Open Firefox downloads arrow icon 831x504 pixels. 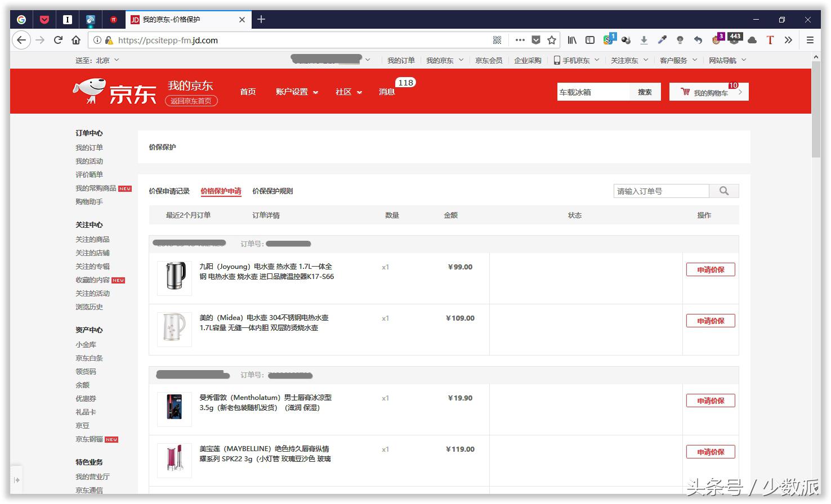pyautogui.click(x=644, y=40)
